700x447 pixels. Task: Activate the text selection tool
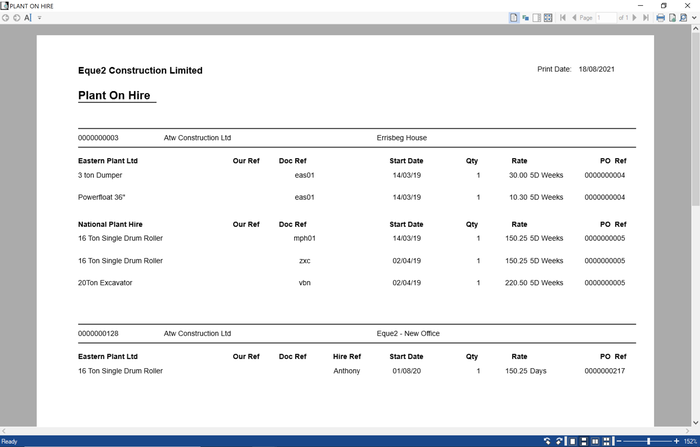(28, 18)
